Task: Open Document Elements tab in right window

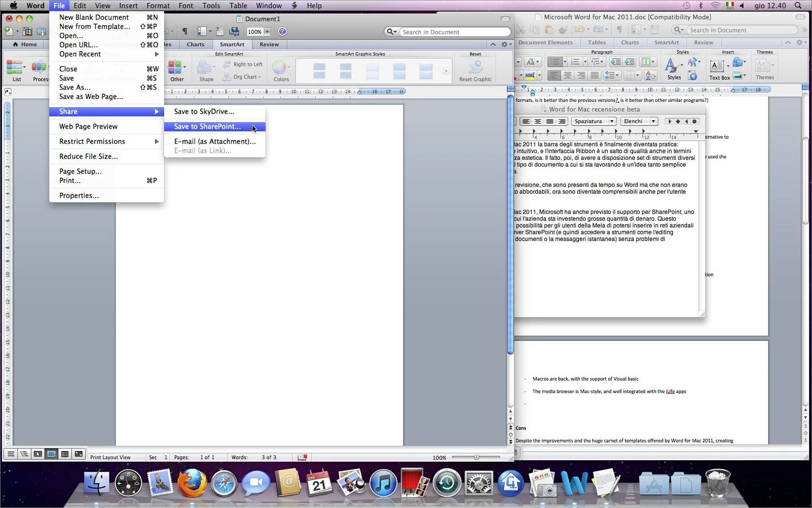Action: pyautogui.click(x=546, y=42)
